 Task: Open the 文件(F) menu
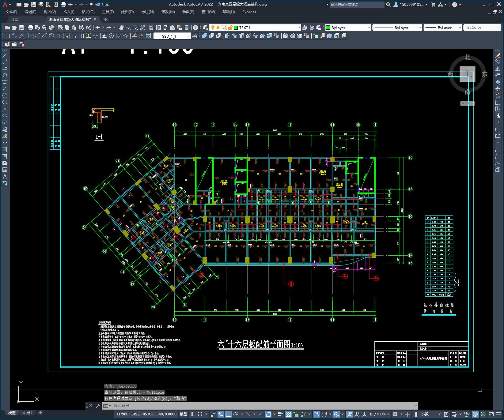11,12
